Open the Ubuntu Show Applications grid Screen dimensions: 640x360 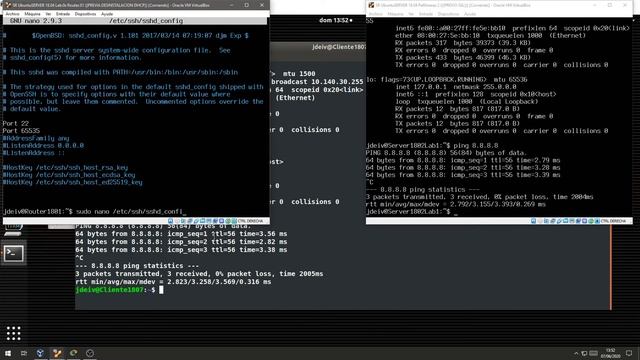(x=13, y=333)
